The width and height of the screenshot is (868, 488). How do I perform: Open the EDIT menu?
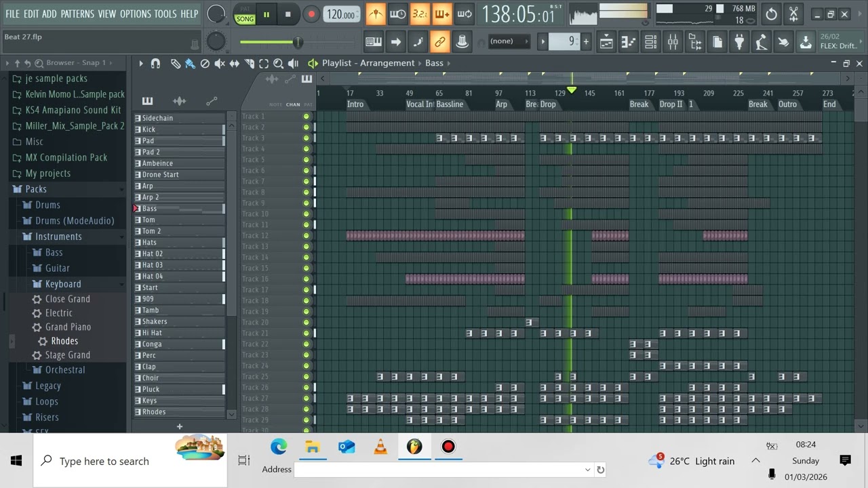point(31,14)
